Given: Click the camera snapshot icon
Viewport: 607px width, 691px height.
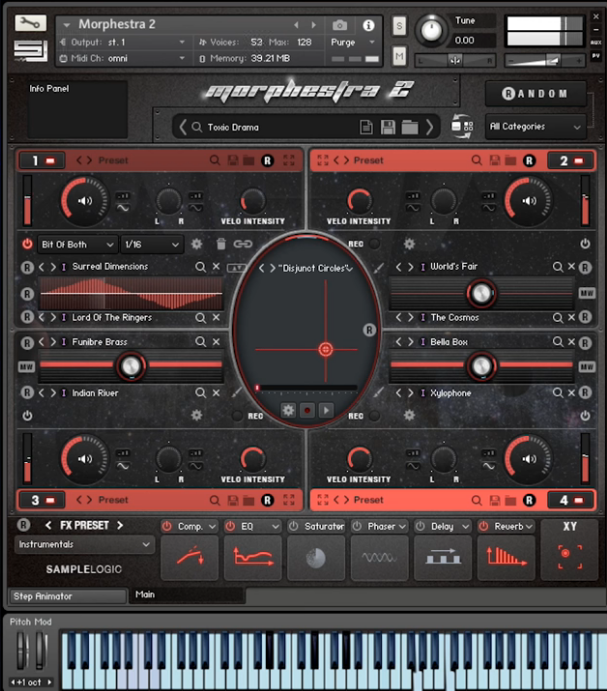Looking at the screenshot, I should (x=339, y=25).
